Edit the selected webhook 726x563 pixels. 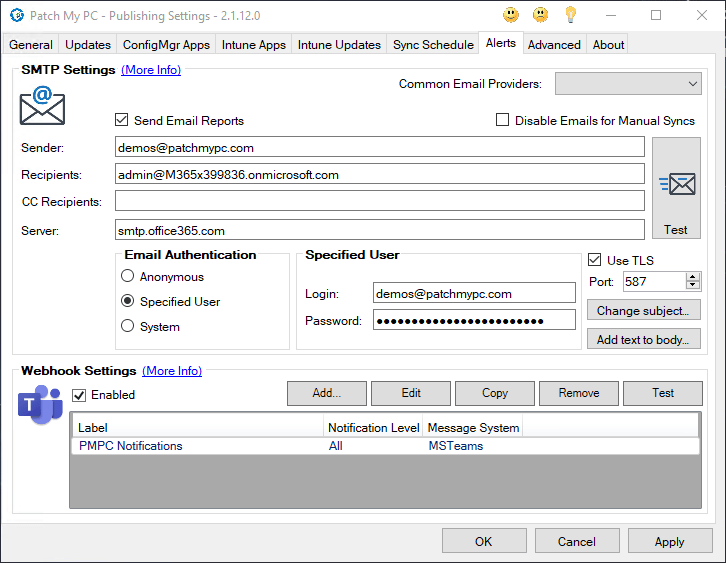click(411, 393)
